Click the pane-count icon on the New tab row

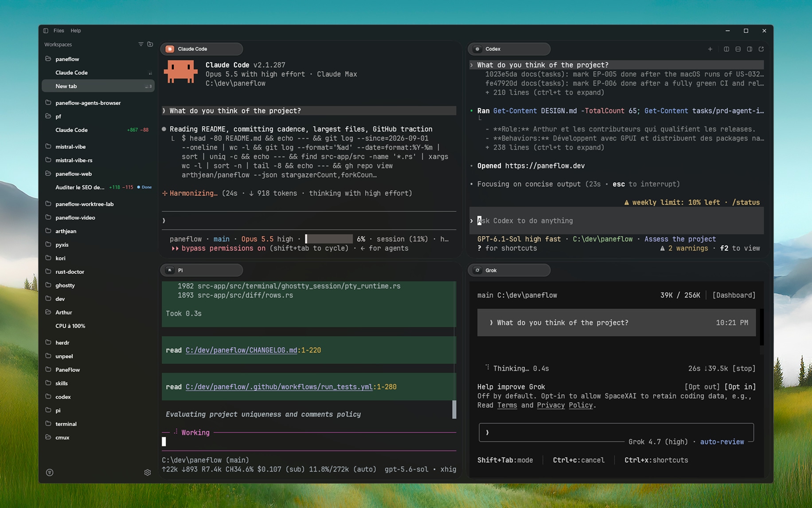tap(148, 87)
